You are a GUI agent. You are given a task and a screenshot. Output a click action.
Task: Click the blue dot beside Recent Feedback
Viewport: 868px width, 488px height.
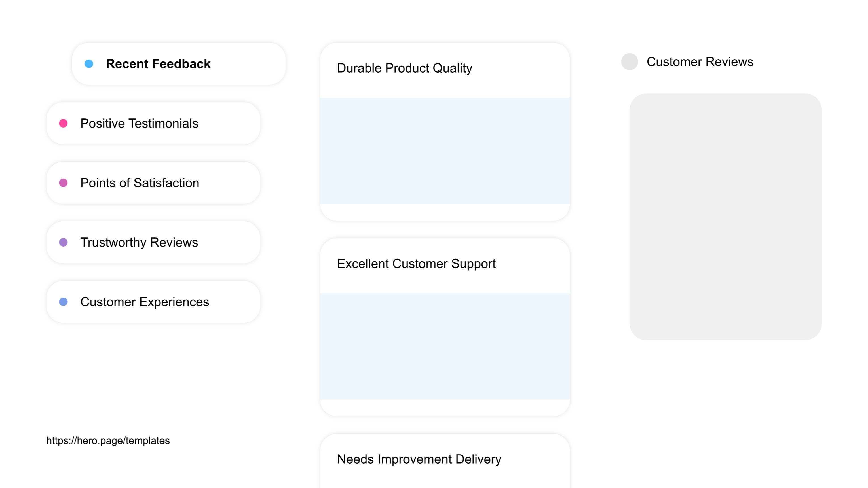[x=89, y=64]
